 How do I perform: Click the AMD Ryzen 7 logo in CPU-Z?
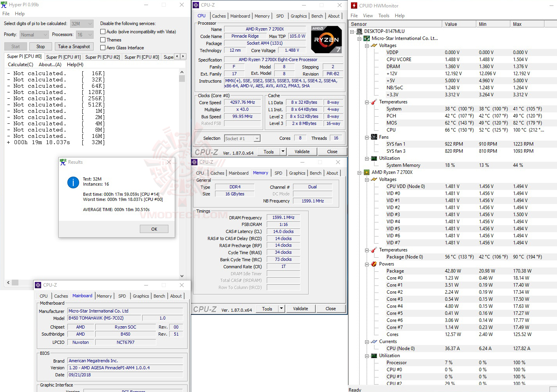click(x=326, y=39)
